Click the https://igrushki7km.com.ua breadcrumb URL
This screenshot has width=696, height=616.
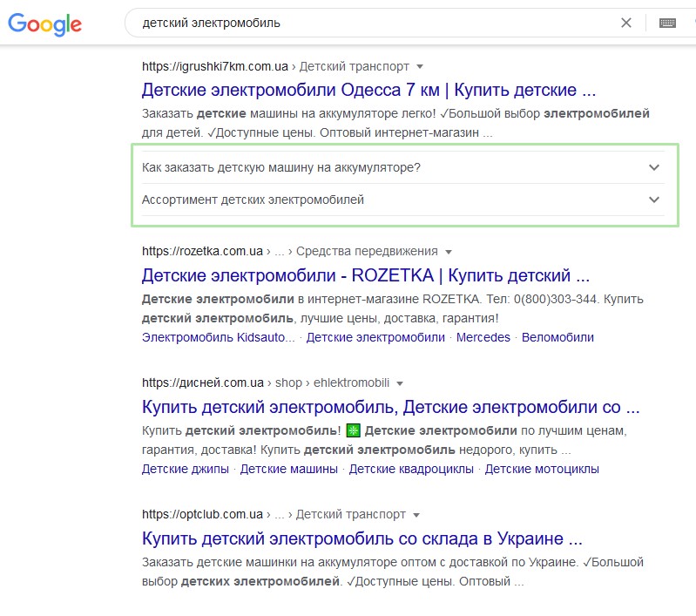pyautogui.click(x=215, y=66)
